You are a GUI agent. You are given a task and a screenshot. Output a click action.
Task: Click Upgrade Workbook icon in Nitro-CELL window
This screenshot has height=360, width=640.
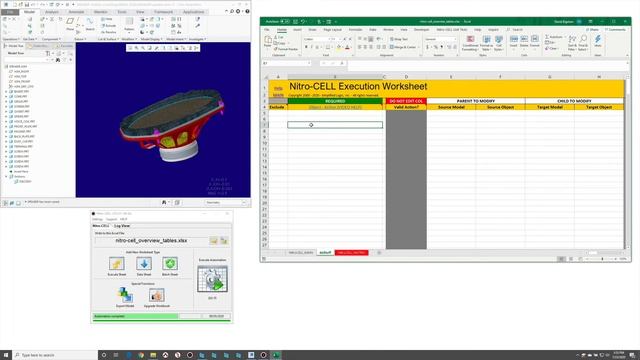click(156, 295)
